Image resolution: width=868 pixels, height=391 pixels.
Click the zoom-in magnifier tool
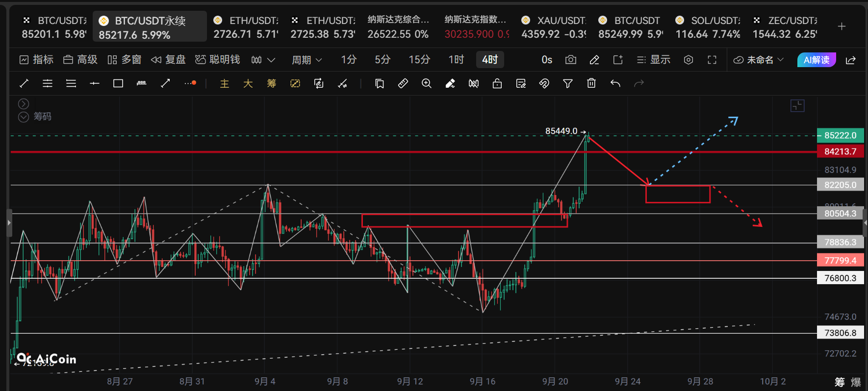427,84
